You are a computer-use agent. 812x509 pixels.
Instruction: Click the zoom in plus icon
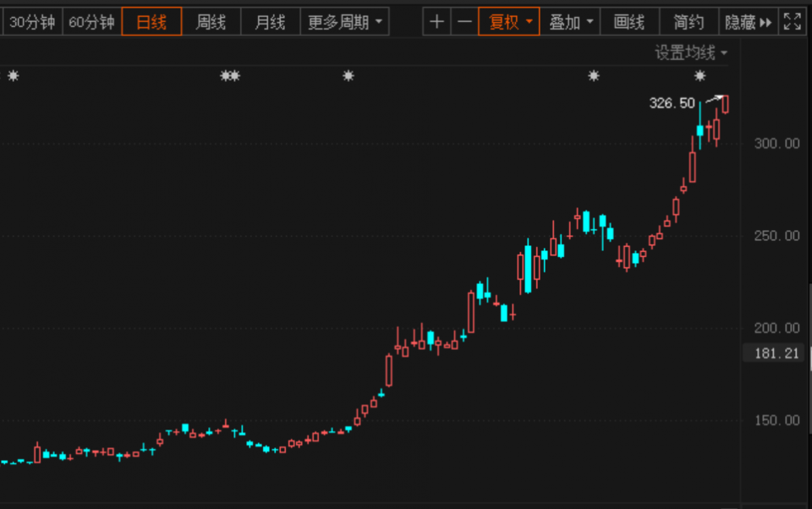(x=436, y=22)
